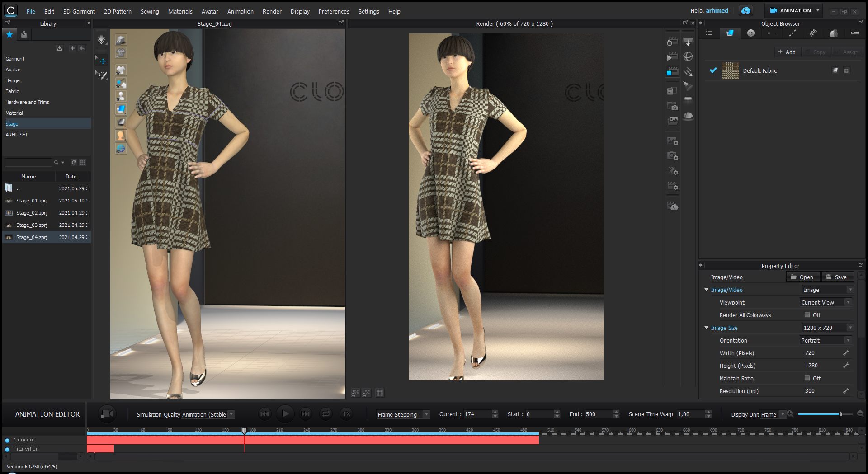Open the Button tab in Object Browser
The width and height of the screenshot is (868, 474).
750,33
